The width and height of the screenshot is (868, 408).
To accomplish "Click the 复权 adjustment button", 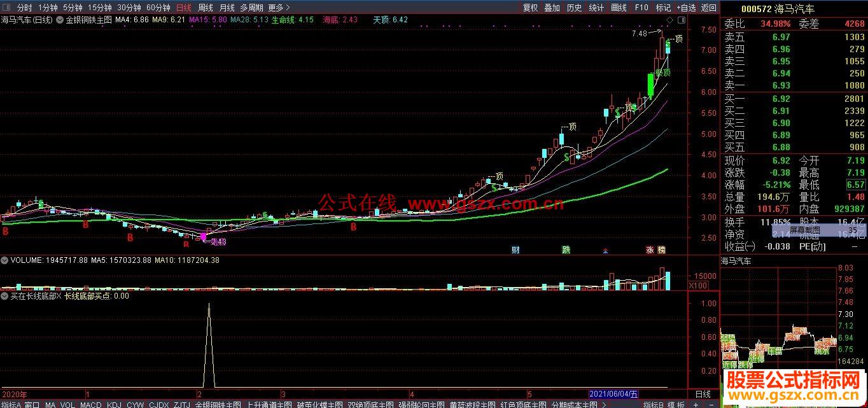I will tap(530, 8).
